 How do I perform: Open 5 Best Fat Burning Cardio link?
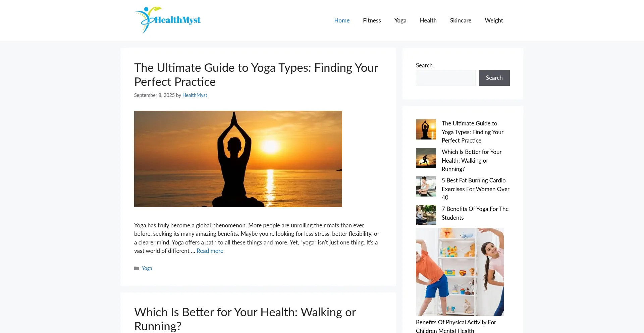point(476,189)
